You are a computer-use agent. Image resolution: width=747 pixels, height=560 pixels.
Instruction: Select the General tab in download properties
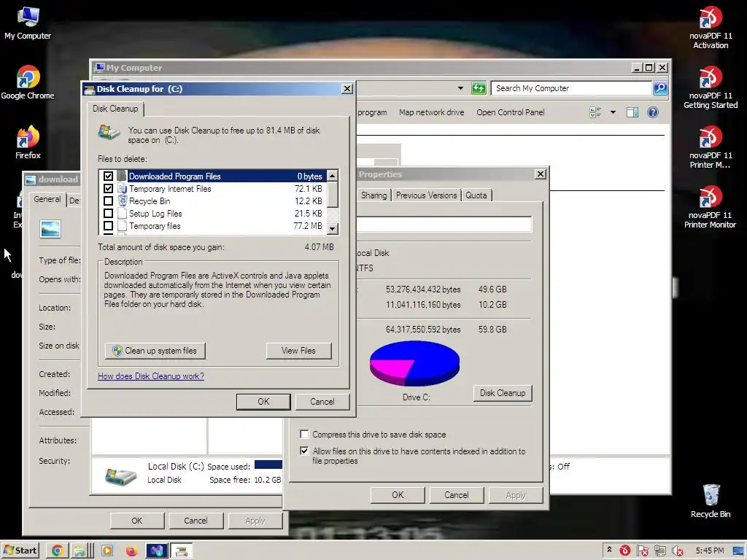[47, 199]
